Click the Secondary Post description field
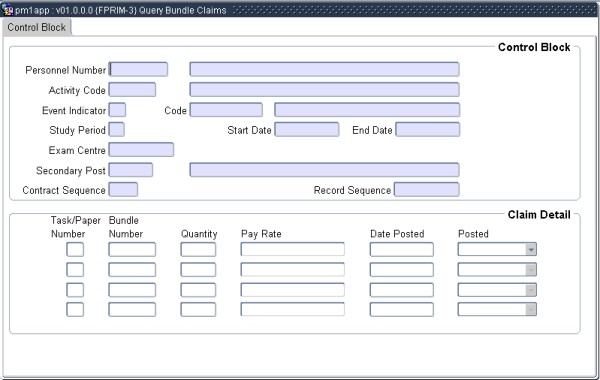600x380 pixels. [324, 170]
